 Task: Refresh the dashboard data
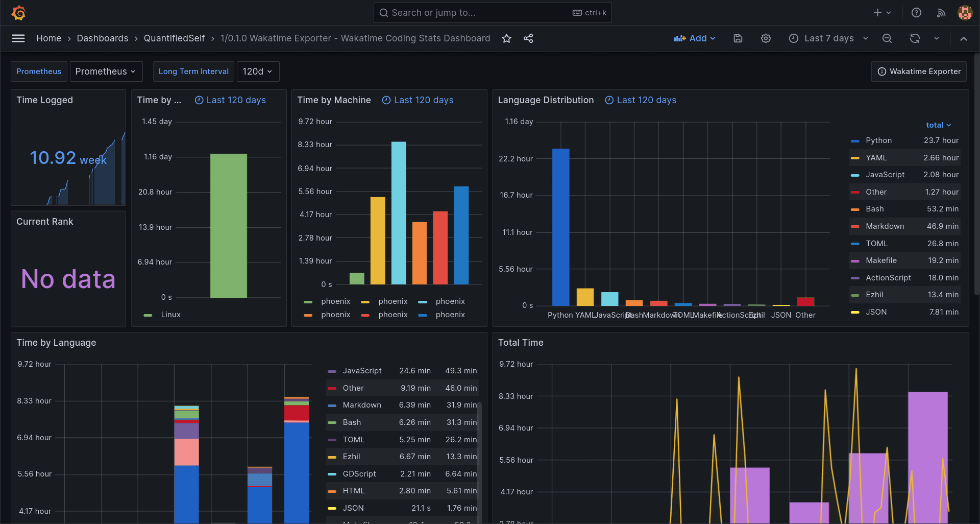click(915, 38)
